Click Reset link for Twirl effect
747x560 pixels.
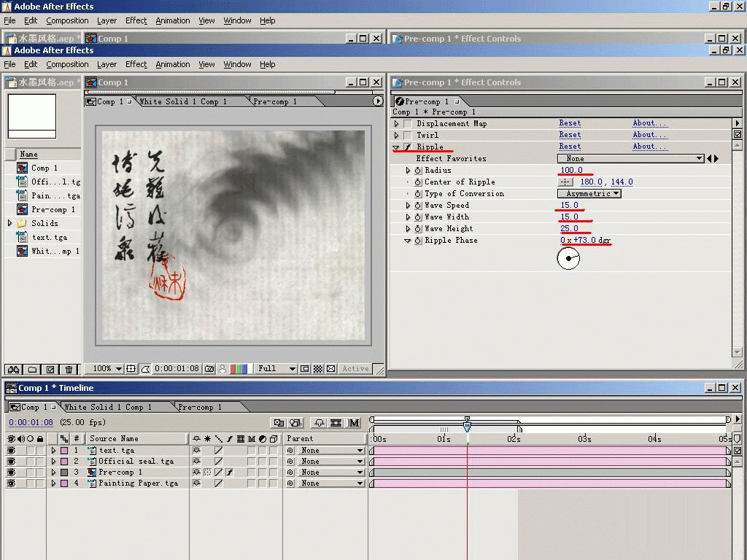[570, 135]
